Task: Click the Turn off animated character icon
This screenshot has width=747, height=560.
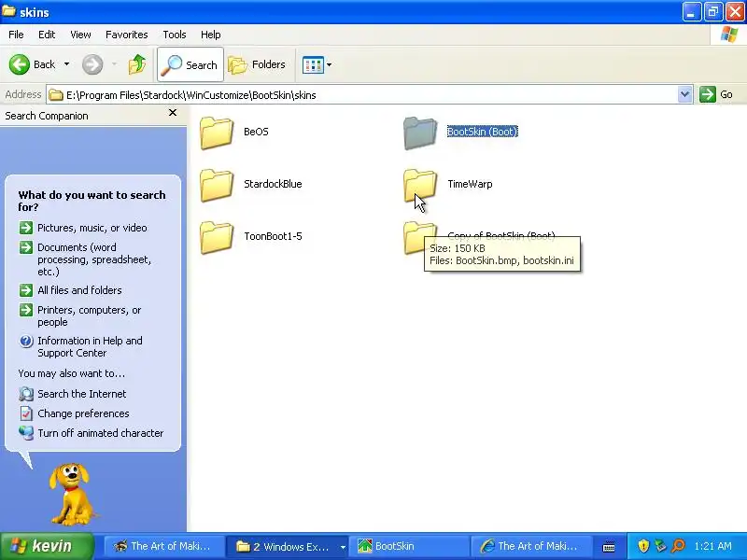Action: (x=26, y=433)
